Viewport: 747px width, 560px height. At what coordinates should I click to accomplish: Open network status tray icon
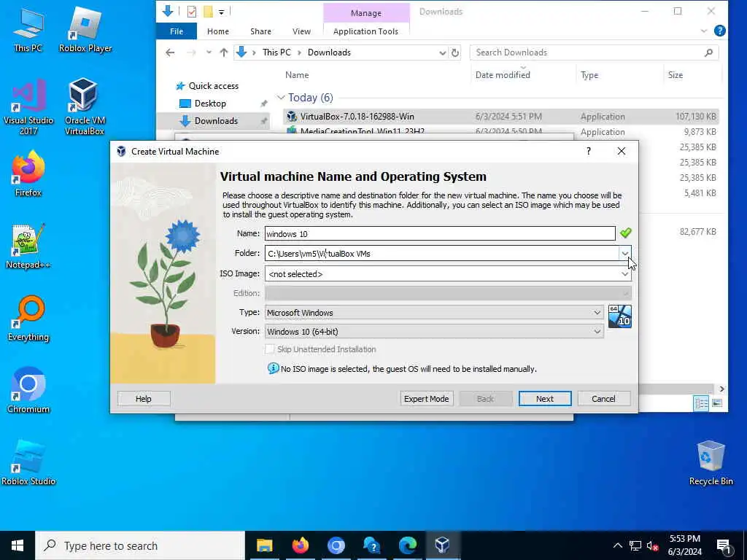tap(635, 545)
